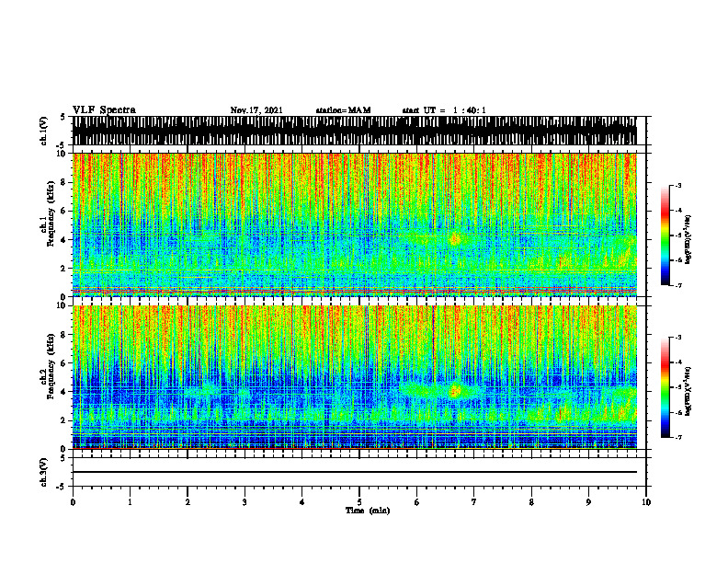Image resolution: width=728 pixels, height=563 pixels.
Task: Click the ch.1 colorbar log(PSD) label
Action: click(x=688, y=240)
